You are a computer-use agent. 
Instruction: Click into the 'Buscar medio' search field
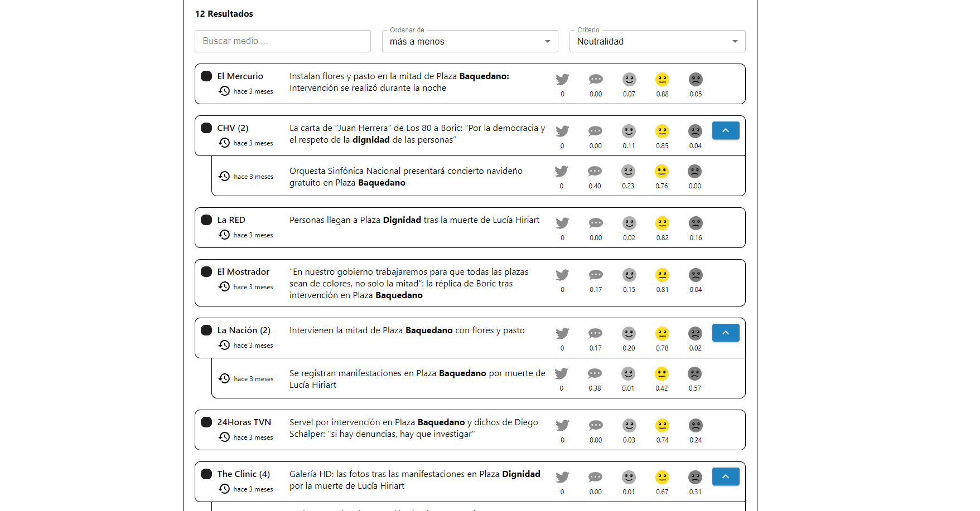point(282,41)
